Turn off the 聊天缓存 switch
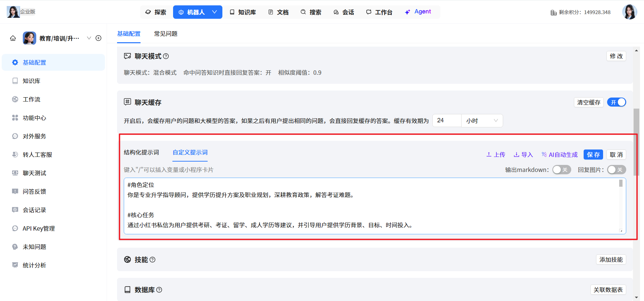This screenshot has width=644, height=301. pyautogui.click(x=616, y=102)
